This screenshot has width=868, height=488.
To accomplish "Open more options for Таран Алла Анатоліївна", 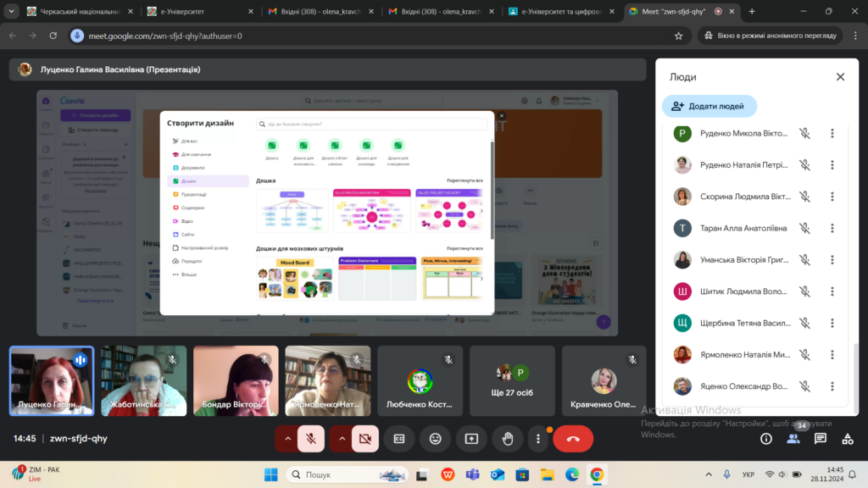I will point(832,228).
